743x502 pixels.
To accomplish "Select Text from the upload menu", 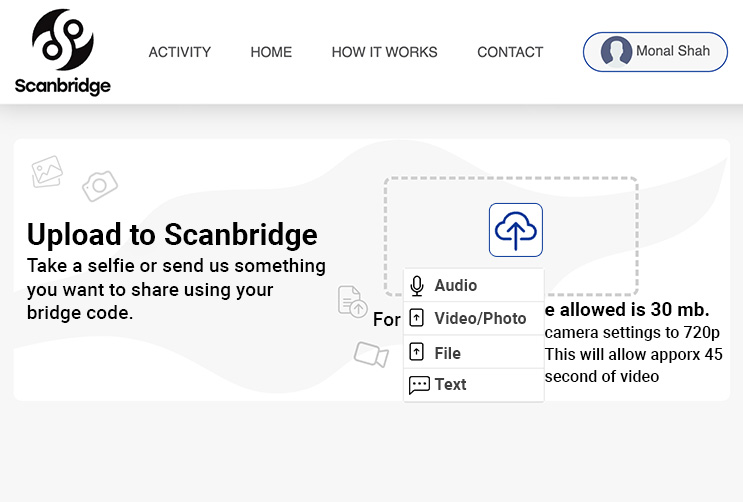I will [473, 385].
